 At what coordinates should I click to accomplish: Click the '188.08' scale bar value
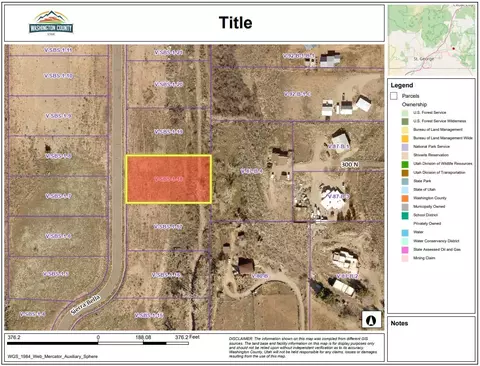coord(143,337)
